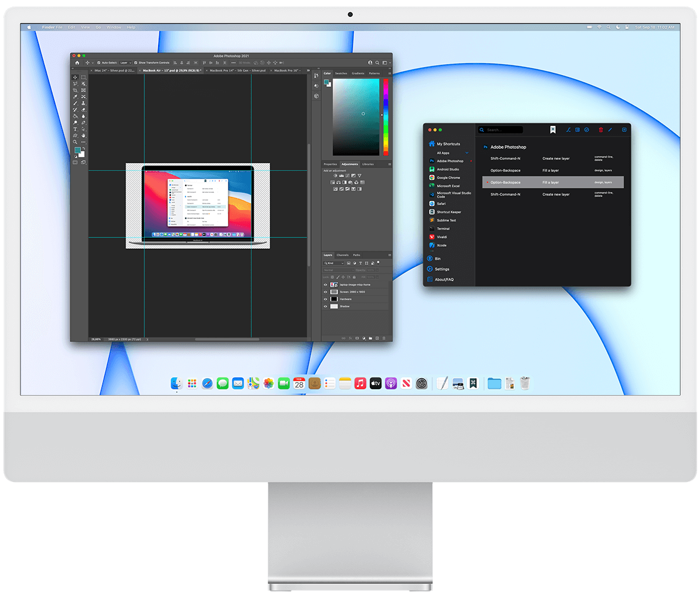Select the Horizontal Type tool
Image resolution: width=700 pixels, height=594 pixels.
coord(75,129)
